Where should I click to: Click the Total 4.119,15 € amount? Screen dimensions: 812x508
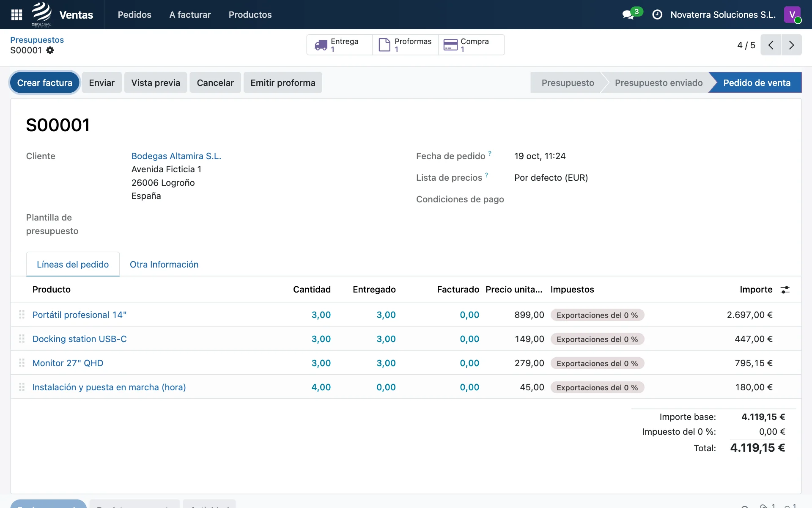click(757, 447)
